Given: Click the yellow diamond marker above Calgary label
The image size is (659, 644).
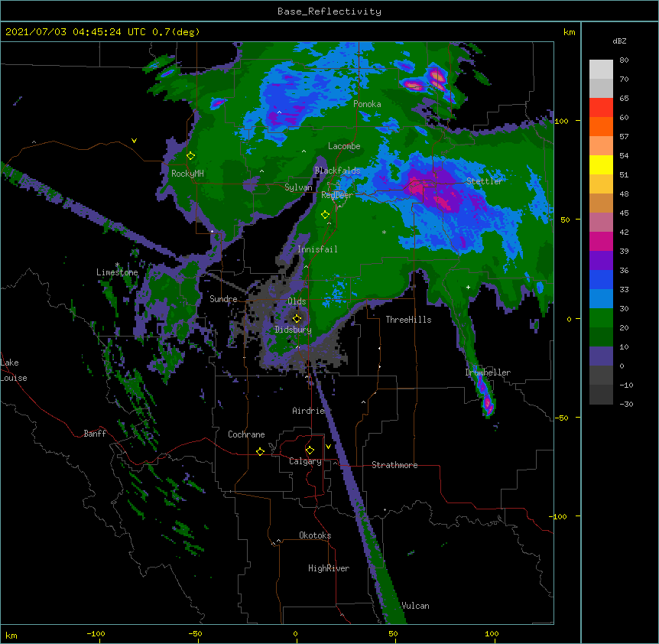Looking at the screenshot, I should pos(310,450).
